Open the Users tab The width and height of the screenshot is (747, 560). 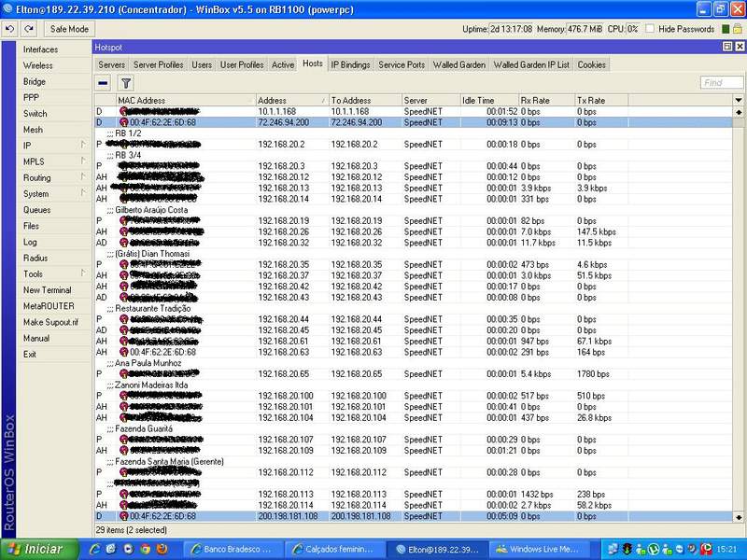pos(202,64)
